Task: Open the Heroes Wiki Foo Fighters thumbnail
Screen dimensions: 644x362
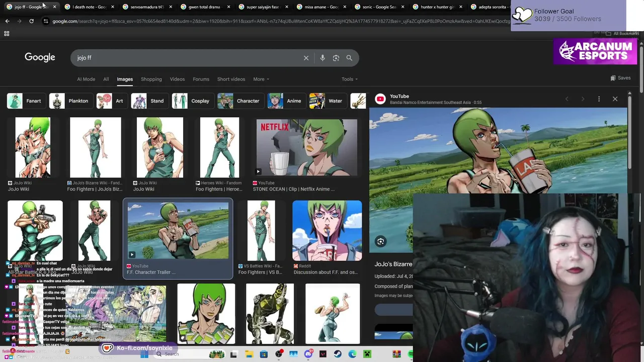Action: click(220, 147)
